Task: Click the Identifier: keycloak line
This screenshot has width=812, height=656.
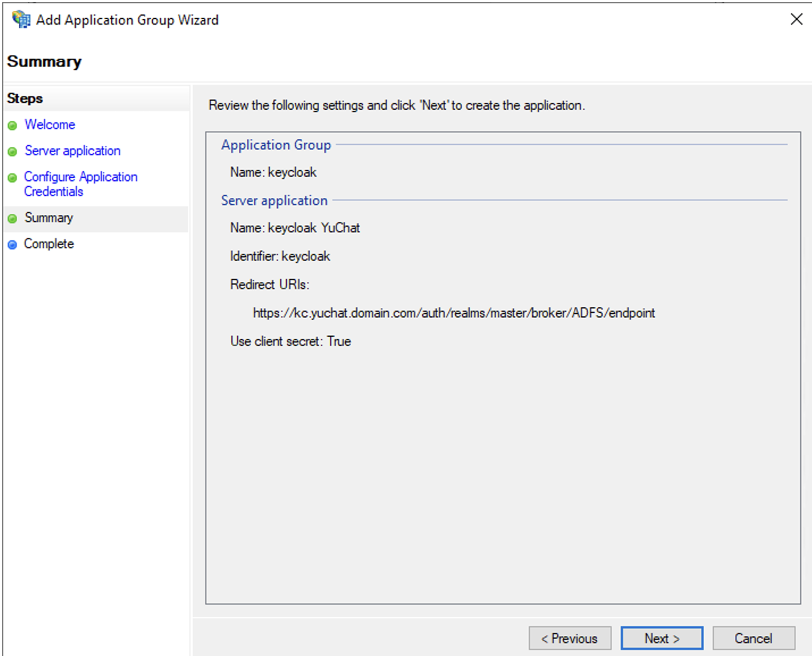Action: 280,256
